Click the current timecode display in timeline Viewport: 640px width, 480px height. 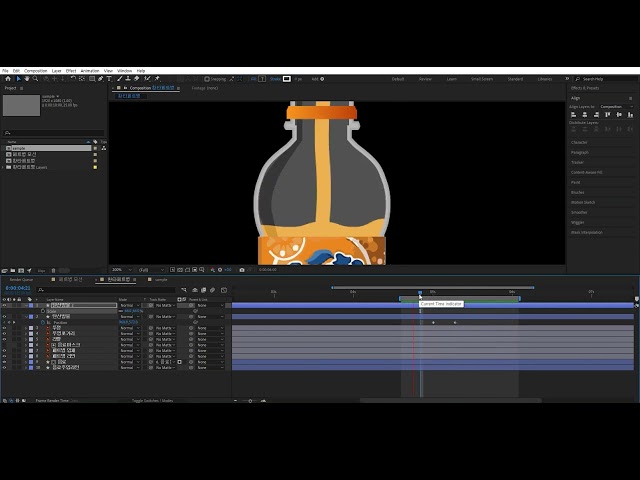18,288
